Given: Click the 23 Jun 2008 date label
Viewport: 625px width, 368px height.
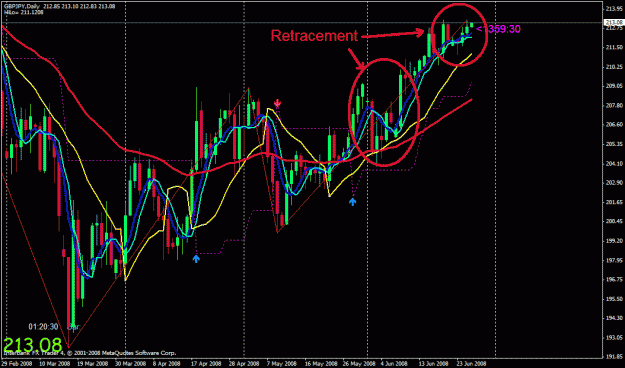Looking at the screenshot, I should 472,364.
